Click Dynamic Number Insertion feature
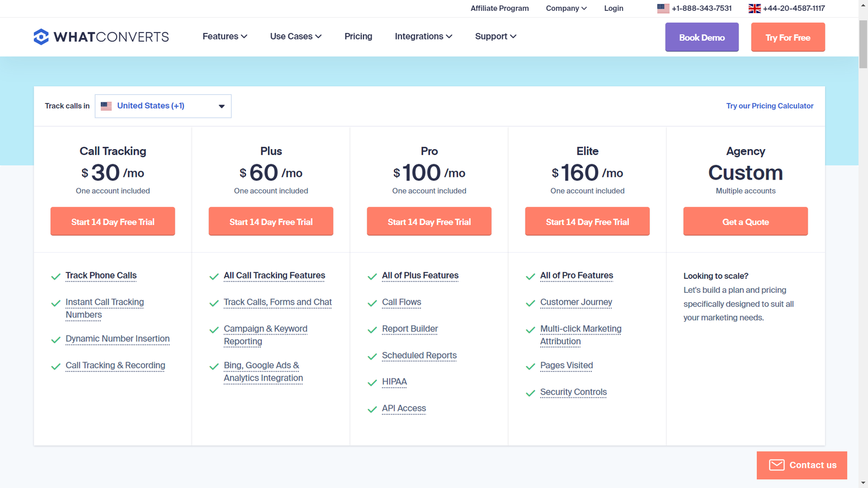868x488 pixels. pos(118,339)
